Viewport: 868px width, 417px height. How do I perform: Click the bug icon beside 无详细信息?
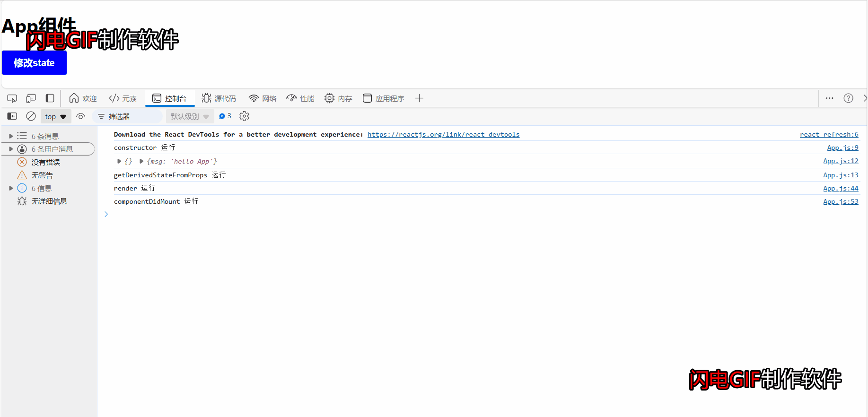pyautogui.click(x=22, y=201)
